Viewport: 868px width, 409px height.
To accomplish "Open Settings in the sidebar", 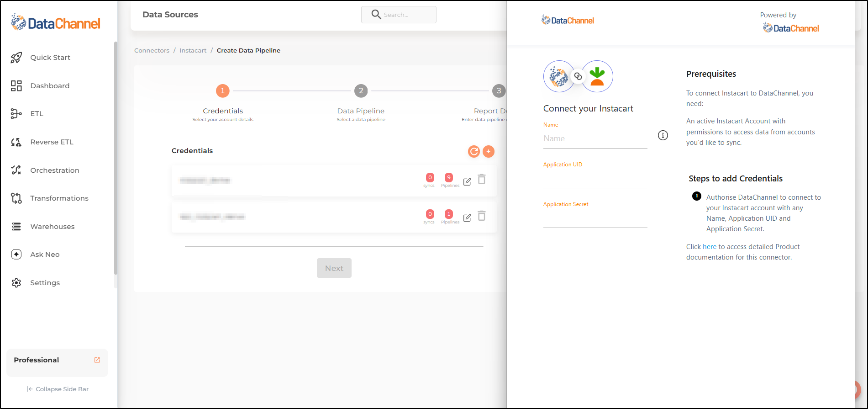I will tap(45, 283).
